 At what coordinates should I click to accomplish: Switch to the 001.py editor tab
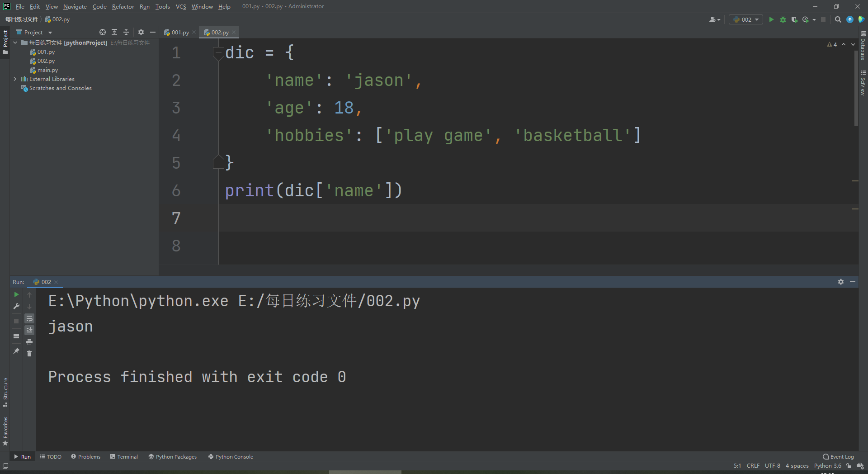coord(176,32)
